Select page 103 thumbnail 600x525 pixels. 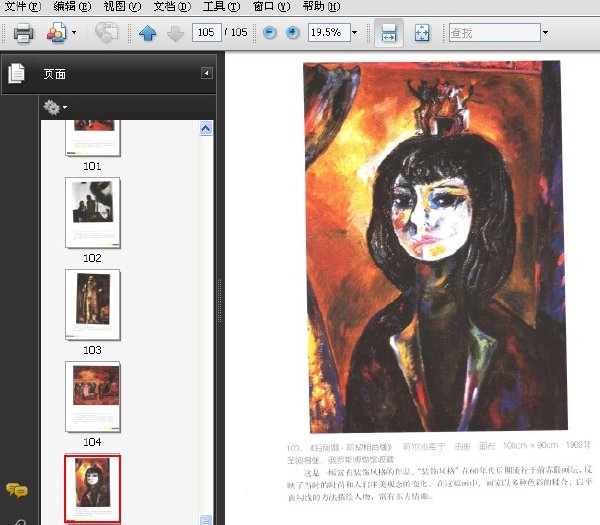pos(93,305)
